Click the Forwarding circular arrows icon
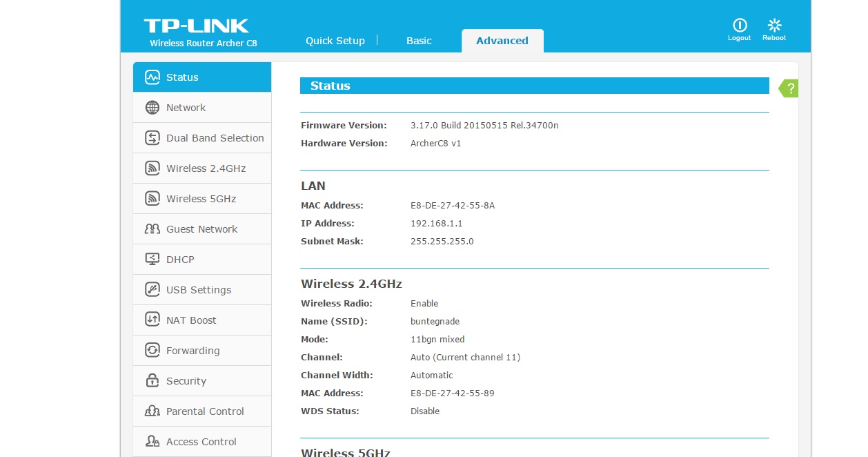This screenshot has width=868, height=457. pos(152,351)
